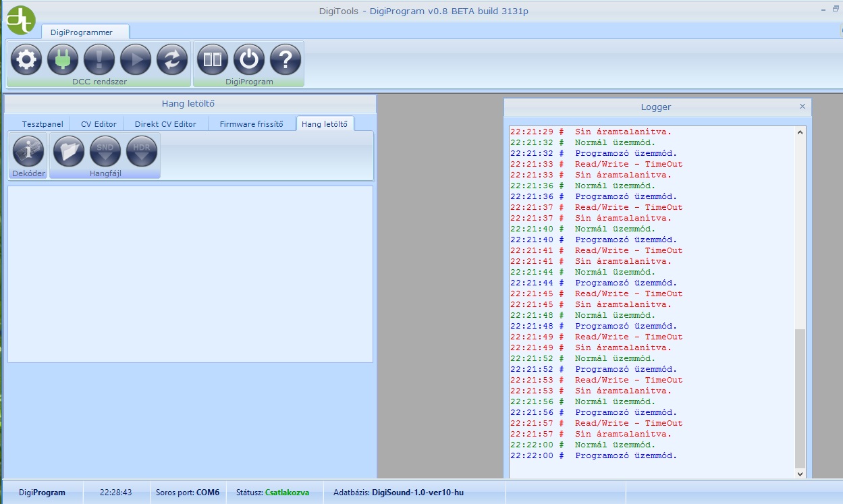Screen dimensions: 843x504
Task: Select the Hang letöltő tab
Action: (325, 124)
